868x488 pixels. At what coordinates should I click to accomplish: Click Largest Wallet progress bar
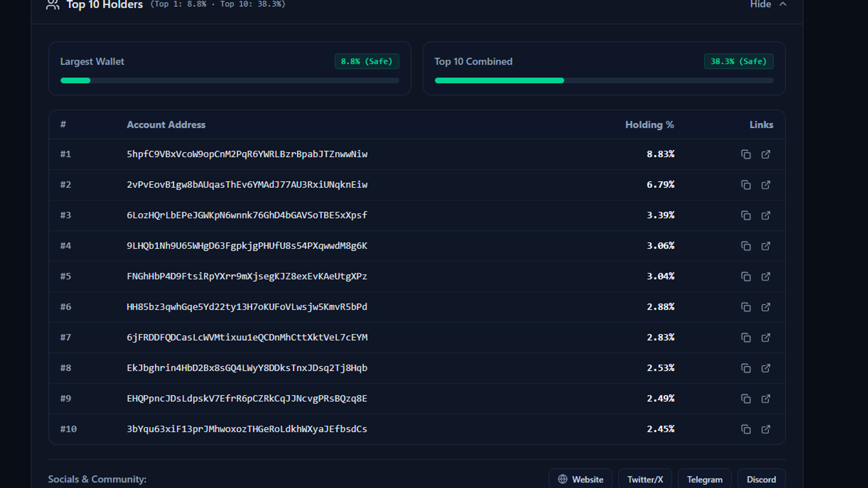pos(230,80)
